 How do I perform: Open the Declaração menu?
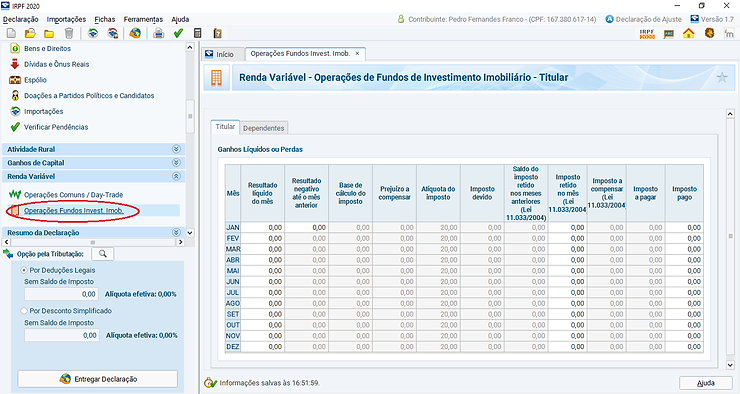(21, 19)
